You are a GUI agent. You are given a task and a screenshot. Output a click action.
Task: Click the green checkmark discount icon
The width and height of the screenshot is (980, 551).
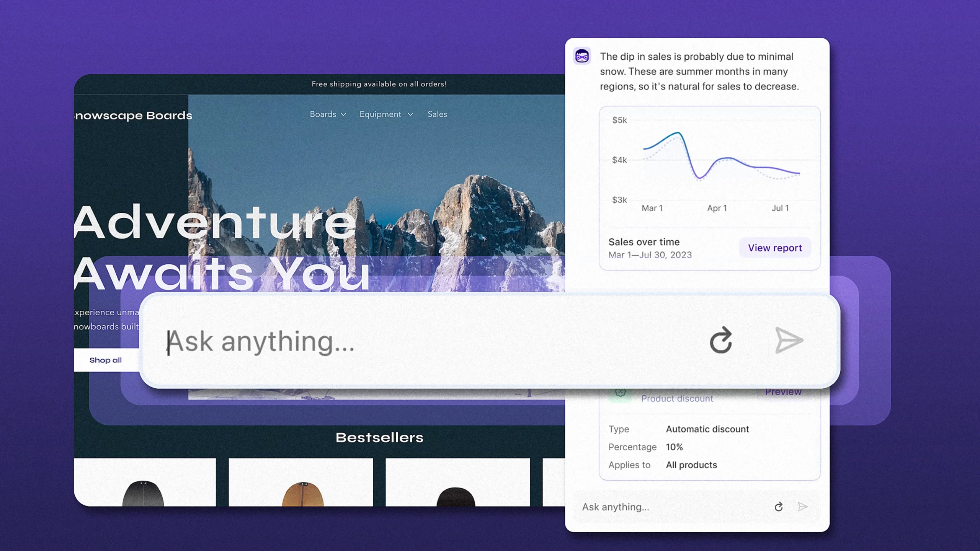(x=619, y=390)
